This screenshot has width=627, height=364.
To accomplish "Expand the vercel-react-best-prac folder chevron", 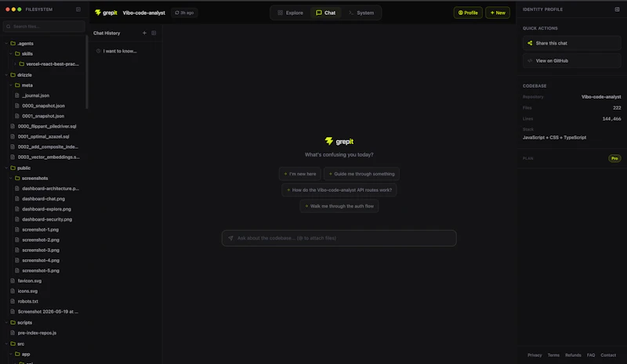I will pos(15,64).
